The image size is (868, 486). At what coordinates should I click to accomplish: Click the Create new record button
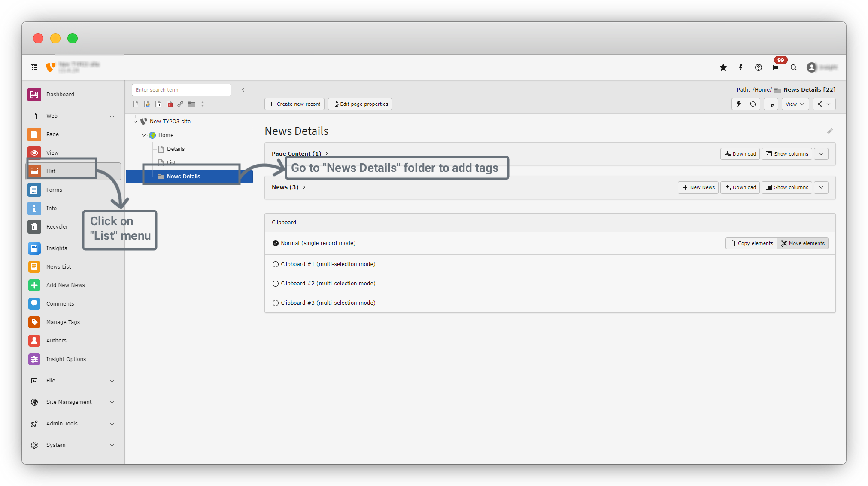pyautogui.click(x=294, y=104)
